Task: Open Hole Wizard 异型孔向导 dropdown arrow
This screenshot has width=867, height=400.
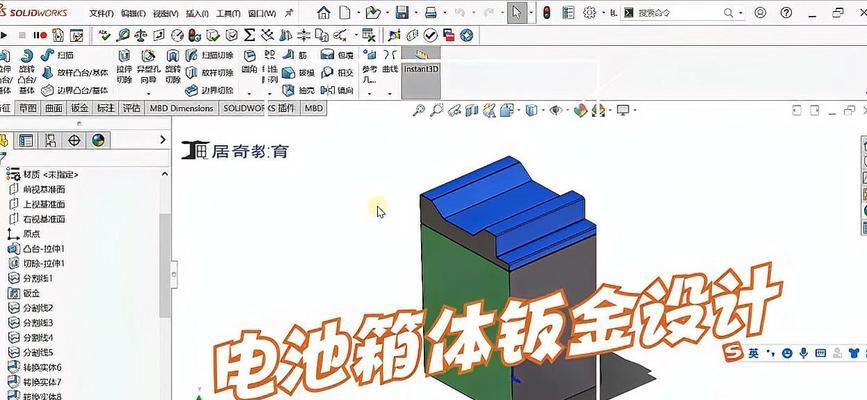Action: (148, 94)
